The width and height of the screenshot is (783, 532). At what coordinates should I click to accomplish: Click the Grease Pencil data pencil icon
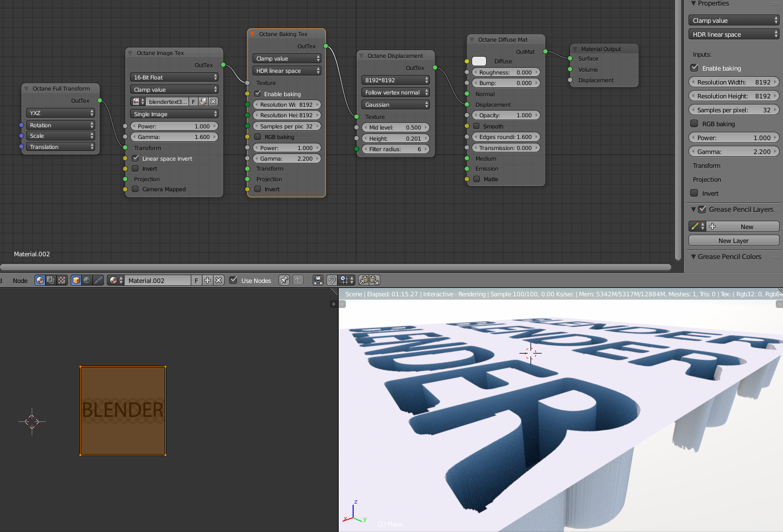pos(697,226)
